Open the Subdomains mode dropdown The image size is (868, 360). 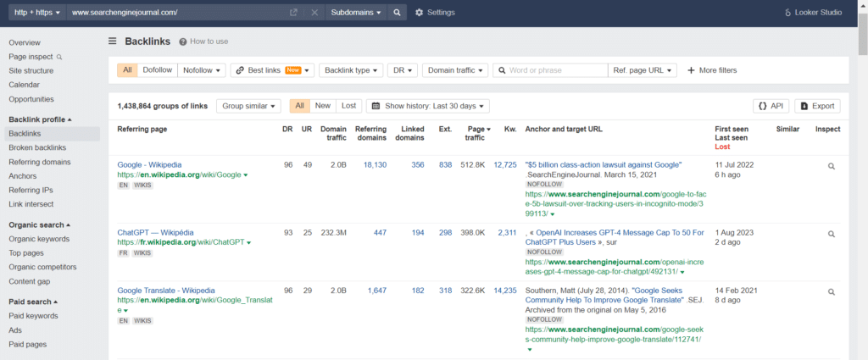(x=356, y=12)
